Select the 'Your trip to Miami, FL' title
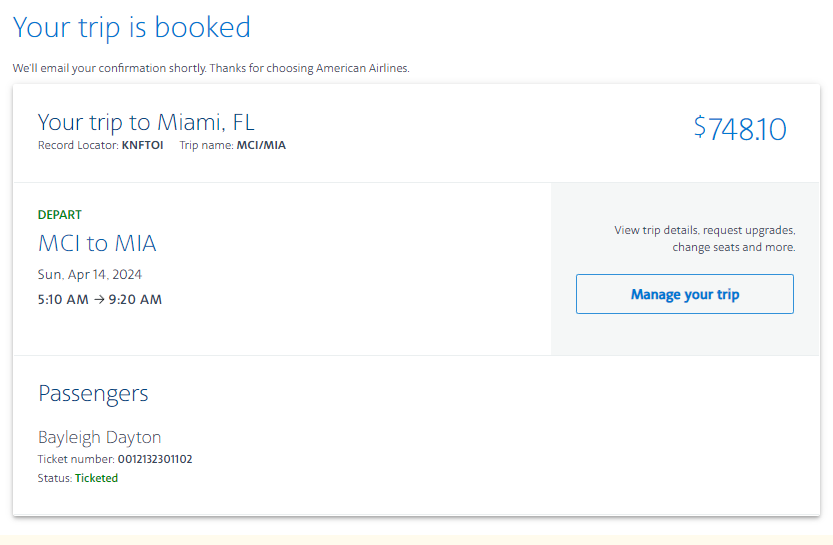The height and width of the screenshot is (545, 833). pyautogui.click(x=146, y=122)
